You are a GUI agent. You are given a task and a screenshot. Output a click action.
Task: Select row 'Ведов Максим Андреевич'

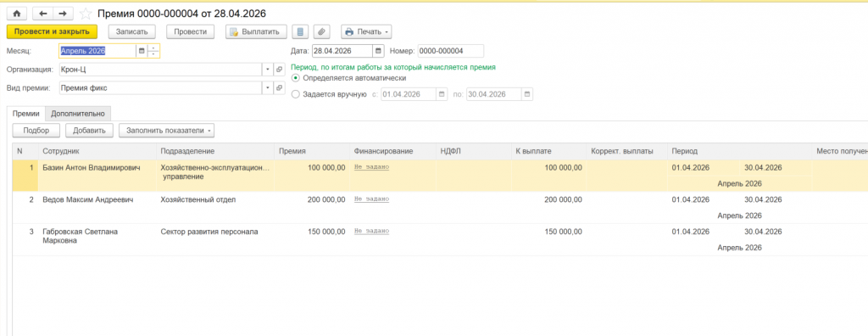(x=440, y=208)
